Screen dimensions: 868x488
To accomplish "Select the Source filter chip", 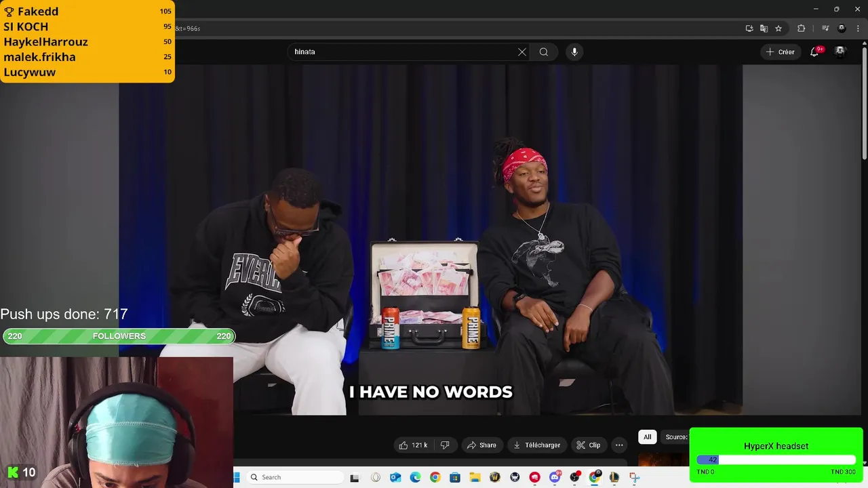I will pos(675,437).
